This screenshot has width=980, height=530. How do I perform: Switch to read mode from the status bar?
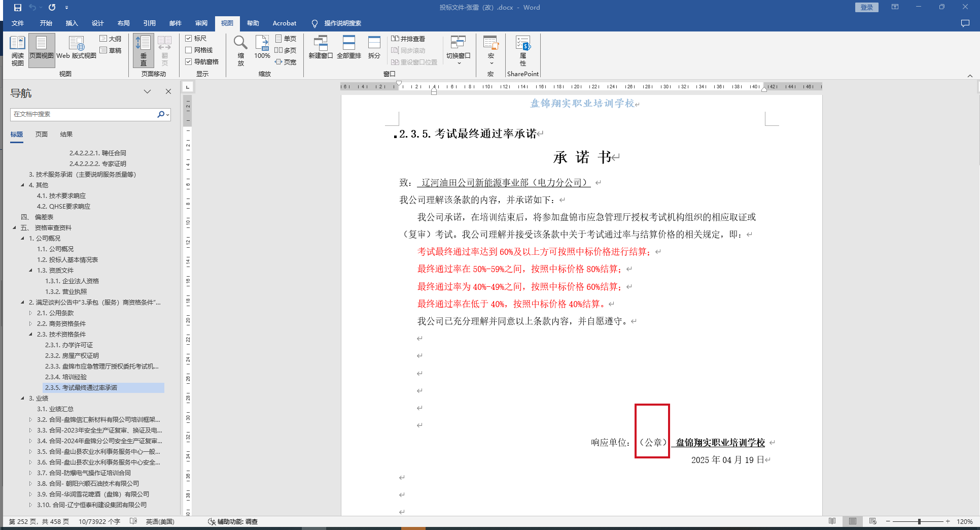coord(832,521)
